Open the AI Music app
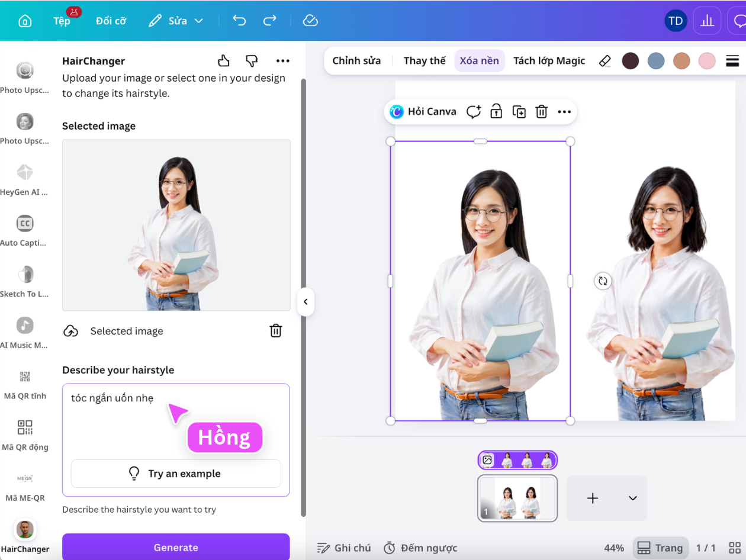Screen dimensions: 746x560 [x=24, y=332]
